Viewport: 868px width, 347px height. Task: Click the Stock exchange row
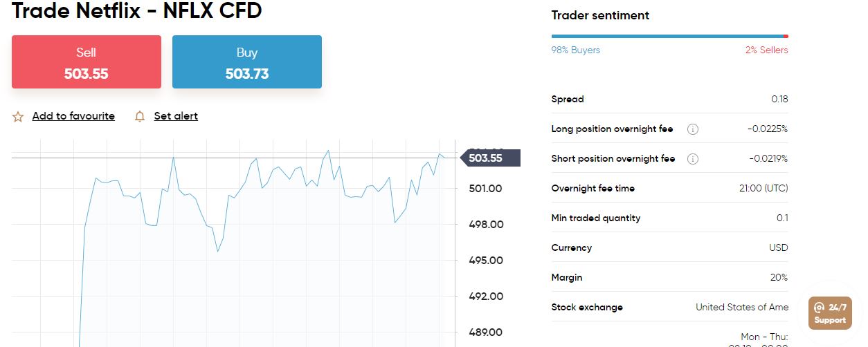669,307
